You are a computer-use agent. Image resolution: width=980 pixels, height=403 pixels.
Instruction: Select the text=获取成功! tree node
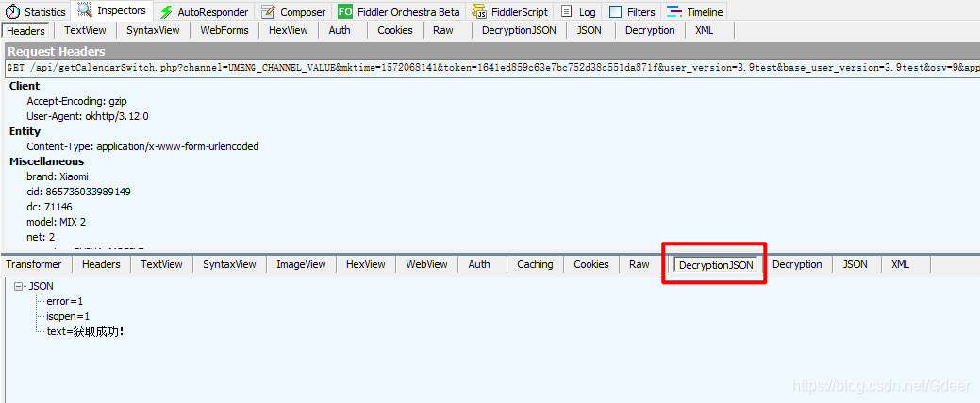click(86, 331)
